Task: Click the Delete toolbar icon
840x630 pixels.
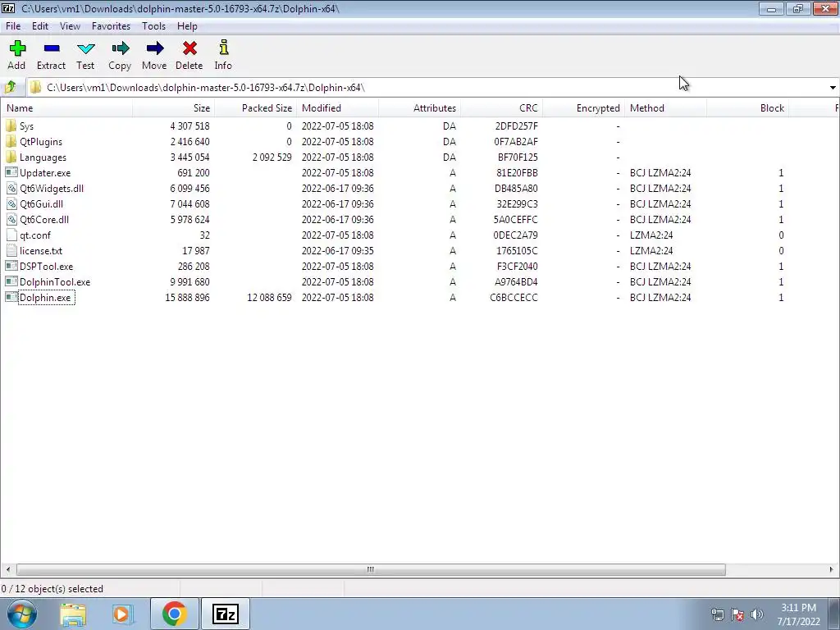Action: tap(189, 48)
